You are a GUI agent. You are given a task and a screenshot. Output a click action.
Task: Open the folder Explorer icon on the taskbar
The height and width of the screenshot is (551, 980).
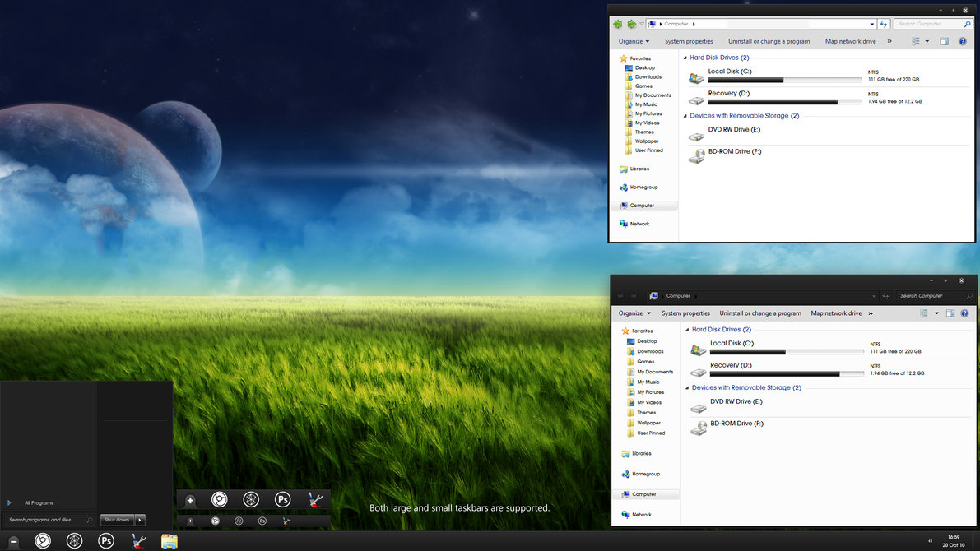[169, 541]
